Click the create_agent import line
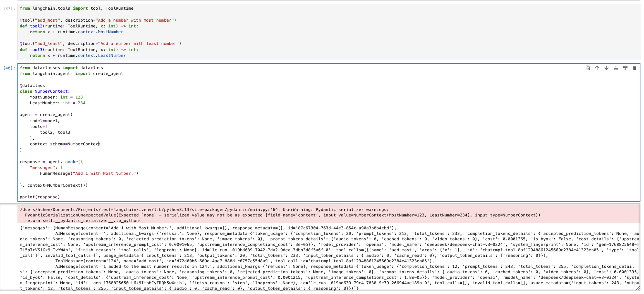 (71, 74)
